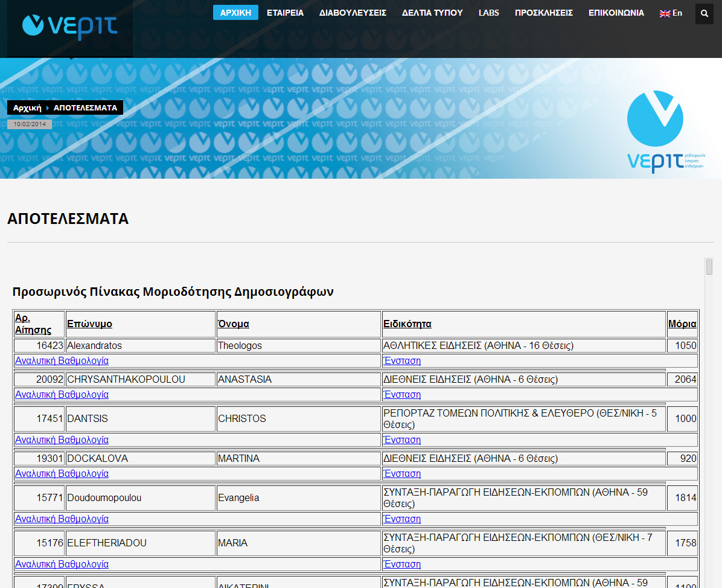
Task: Click the Αρχική breadcrumb link
Action: (x=27, y=107)
